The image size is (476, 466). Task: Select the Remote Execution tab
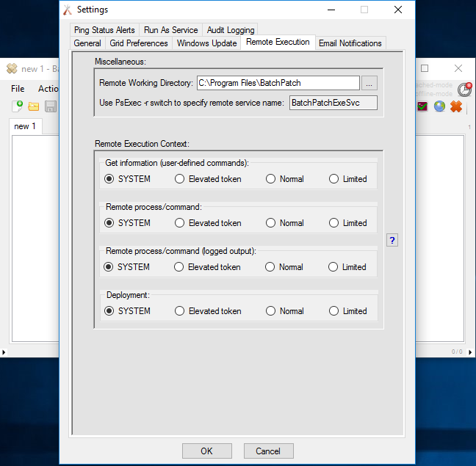(278, 42)
